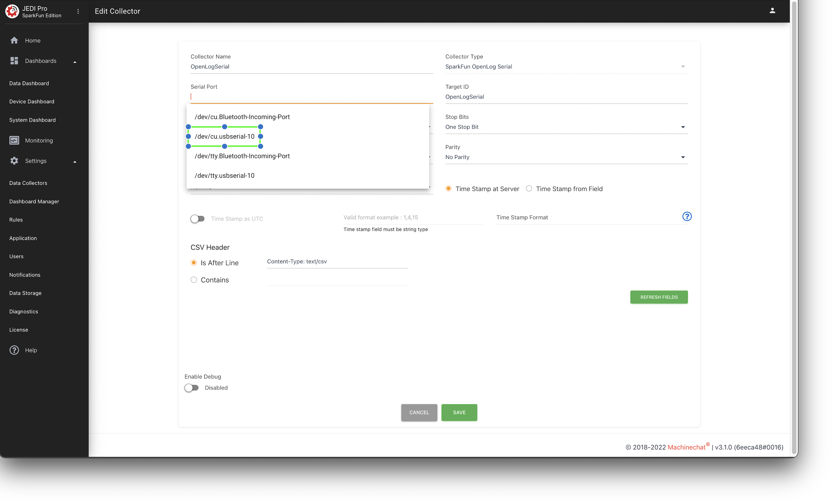833x504 pixels.
Task: Open the Collector Type dropdown
Action: [567, 67]
